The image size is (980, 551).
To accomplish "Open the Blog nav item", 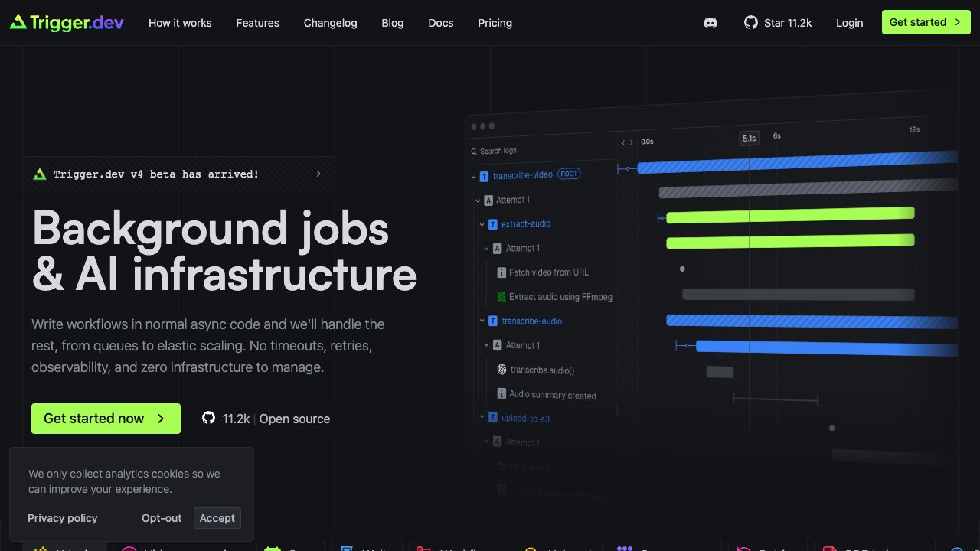I will 393,23.
